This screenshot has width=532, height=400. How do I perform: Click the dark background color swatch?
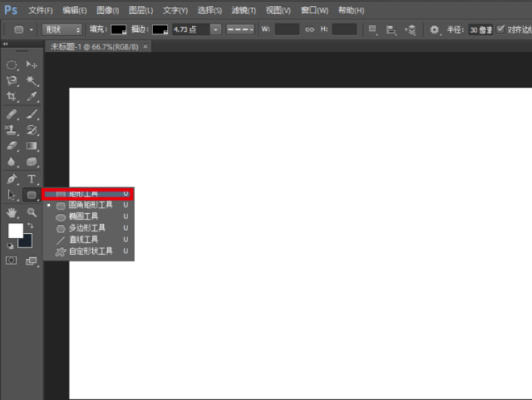(x=26, y=242)
